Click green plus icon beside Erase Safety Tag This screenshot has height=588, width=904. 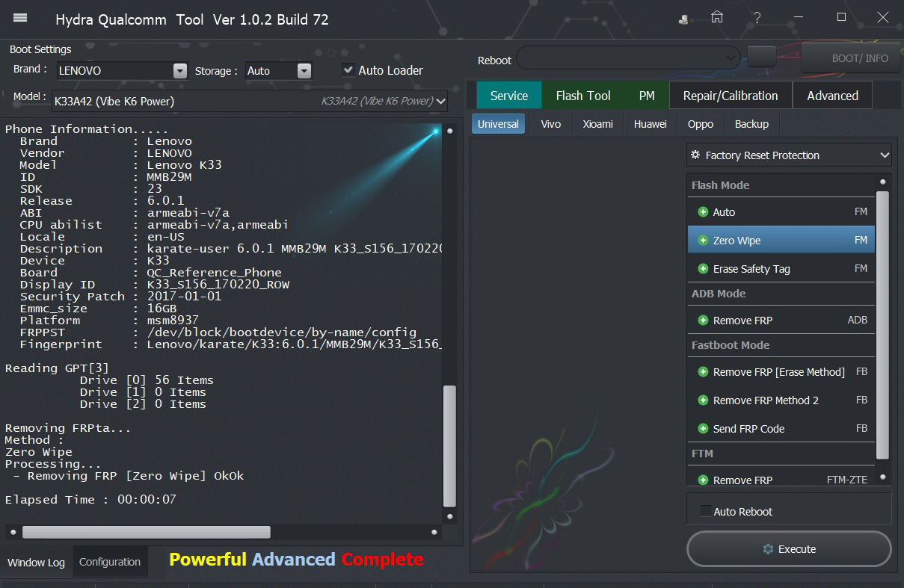point(703,269)
